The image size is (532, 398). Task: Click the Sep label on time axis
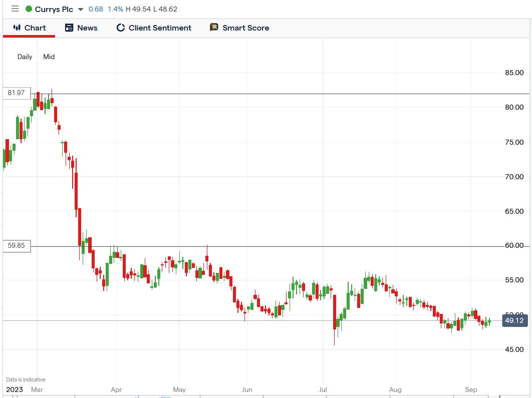click(x=471, y=389)
